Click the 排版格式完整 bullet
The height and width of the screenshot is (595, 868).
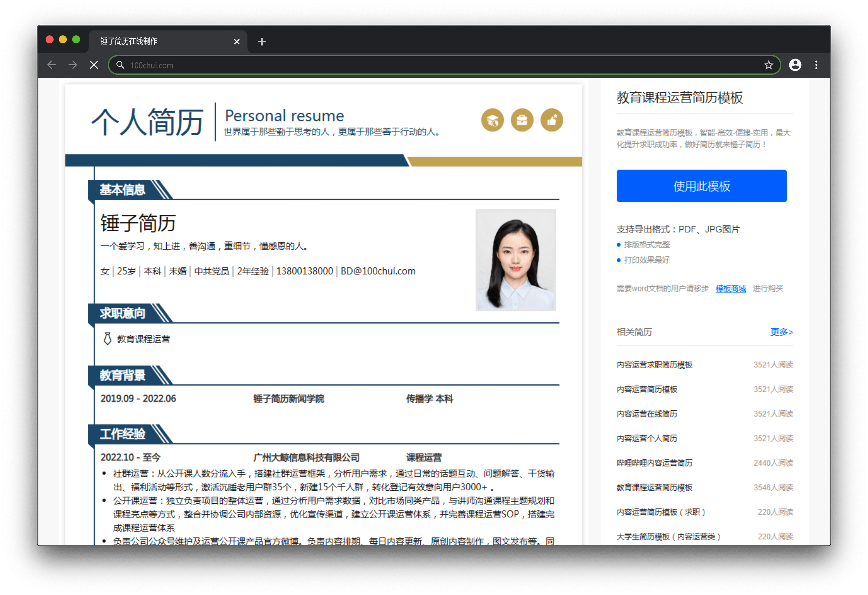(646, 245)
